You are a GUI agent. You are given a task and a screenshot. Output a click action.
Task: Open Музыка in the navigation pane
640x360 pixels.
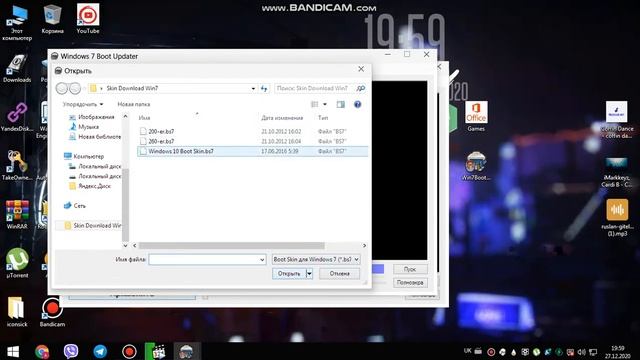coord(84,127)
